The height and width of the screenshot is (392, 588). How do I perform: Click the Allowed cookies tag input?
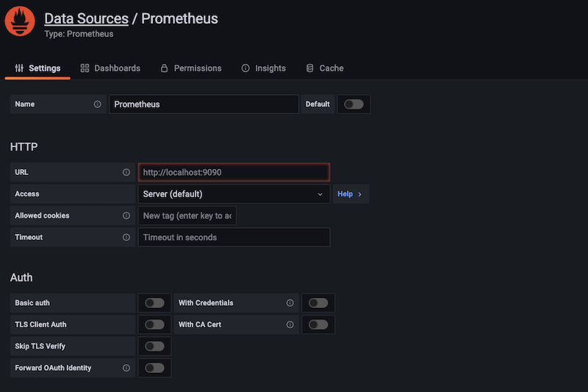pos(187,215)
